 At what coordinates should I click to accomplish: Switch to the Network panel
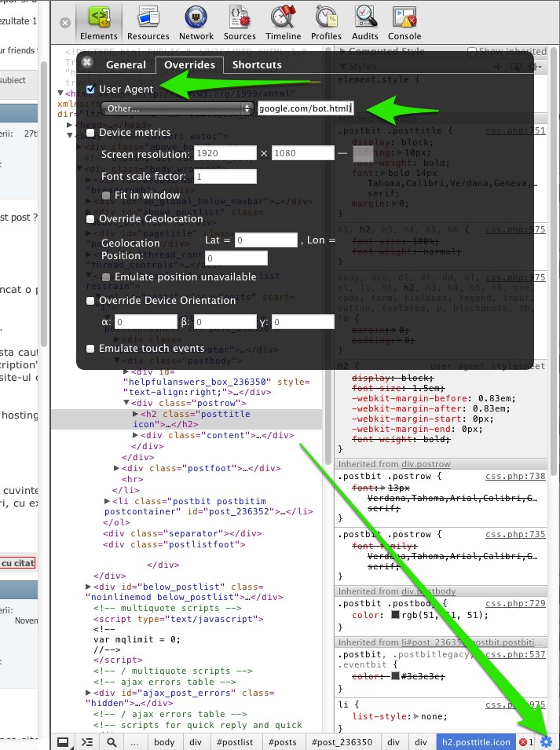[x=196, y=22]
